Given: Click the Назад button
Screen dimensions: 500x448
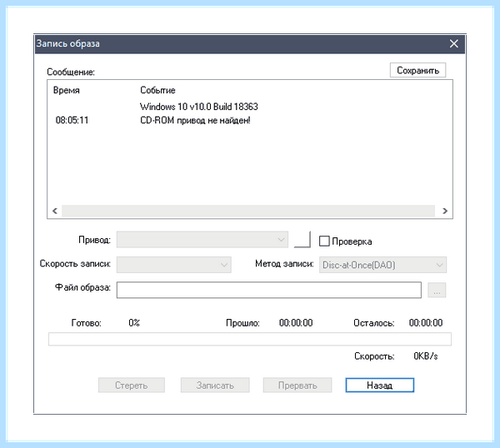Looking at the screenshot, I should click(x=379, y=386).
